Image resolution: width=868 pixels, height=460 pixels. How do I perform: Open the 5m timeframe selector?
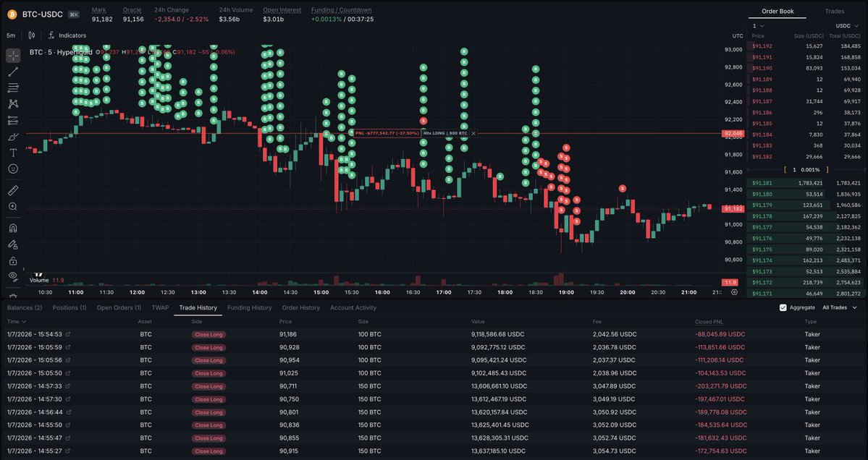tap(11, 35)
